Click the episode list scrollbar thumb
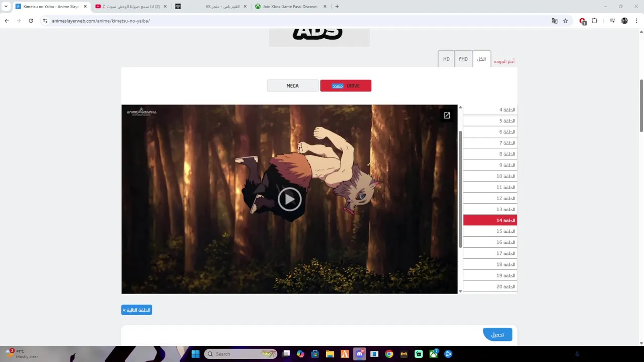The width and height of the screenshot is (644, 362). click(x=460, y=189)
